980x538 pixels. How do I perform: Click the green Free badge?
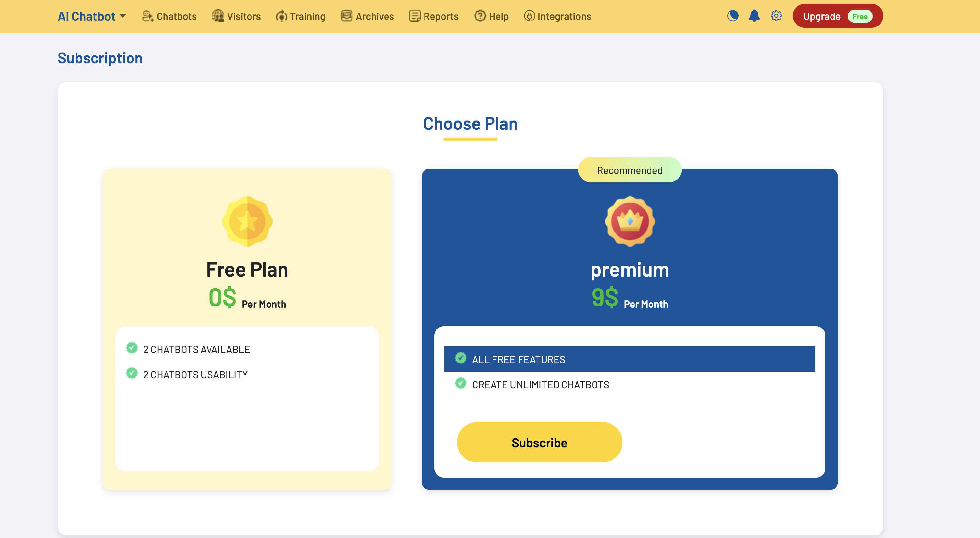pos(860,16)
